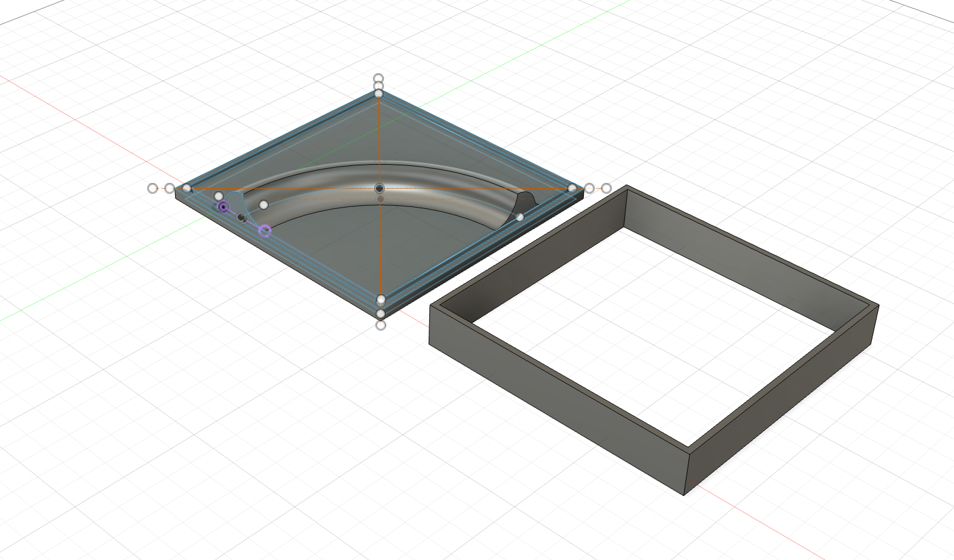Image resolution: width=954 pixels, height=560 pixels.
Task: Click the lowest hollow circle below the plate
Action: coord(380,325)
